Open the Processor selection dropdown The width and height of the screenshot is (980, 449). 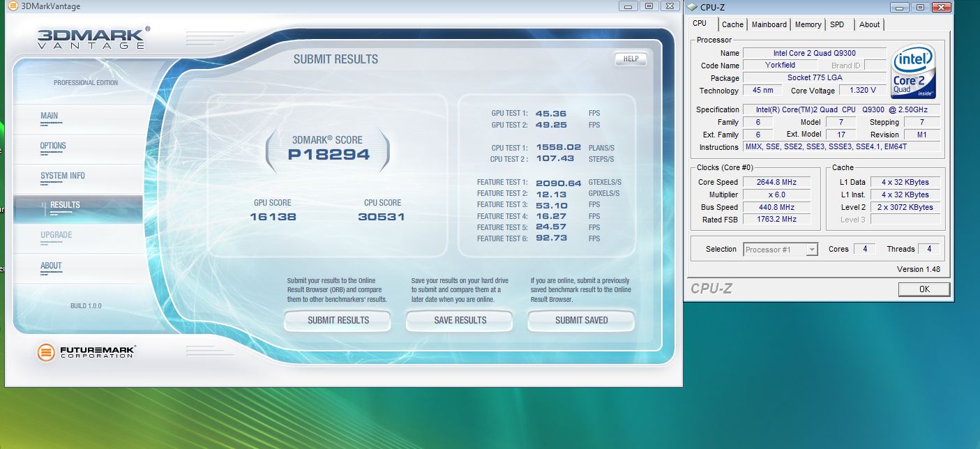[781, 250]
